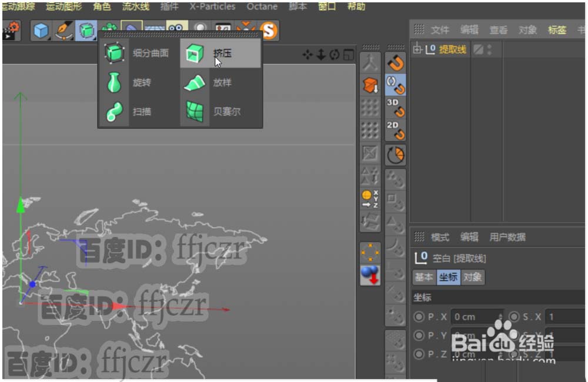Open the 角色 menu
588x382 pixels.
click(102, 6)
